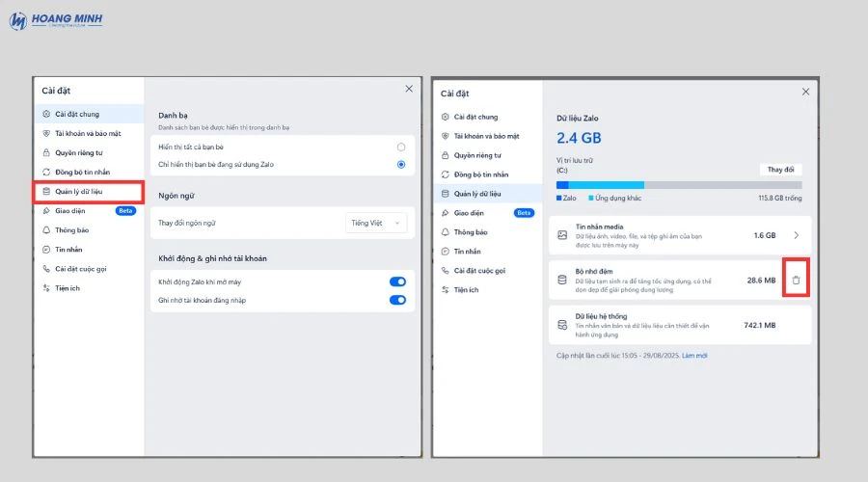This screenshot has height=482, width=868.
Task: Click the chat icon of Tin nhắn in left window
Action: pyautogui.click(x=46, y=250)
